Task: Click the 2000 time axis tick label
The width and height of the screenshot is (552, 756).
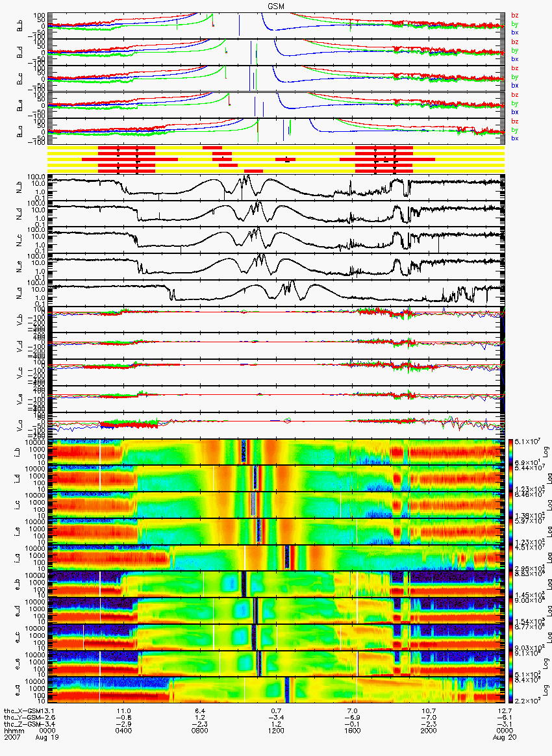Action: pyautogui.click(x=429, y=731)
